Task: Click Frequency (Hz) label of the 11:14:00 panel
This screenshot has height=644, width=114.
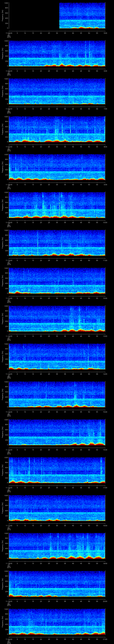Action: coord(3,394)
